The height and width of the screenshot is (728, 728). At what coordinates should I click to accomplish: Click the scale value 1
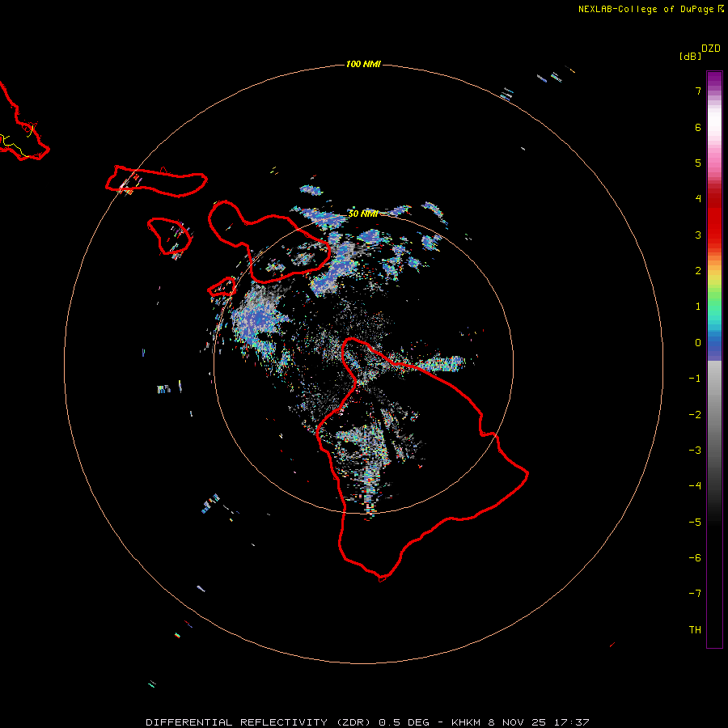pos(698,307)
